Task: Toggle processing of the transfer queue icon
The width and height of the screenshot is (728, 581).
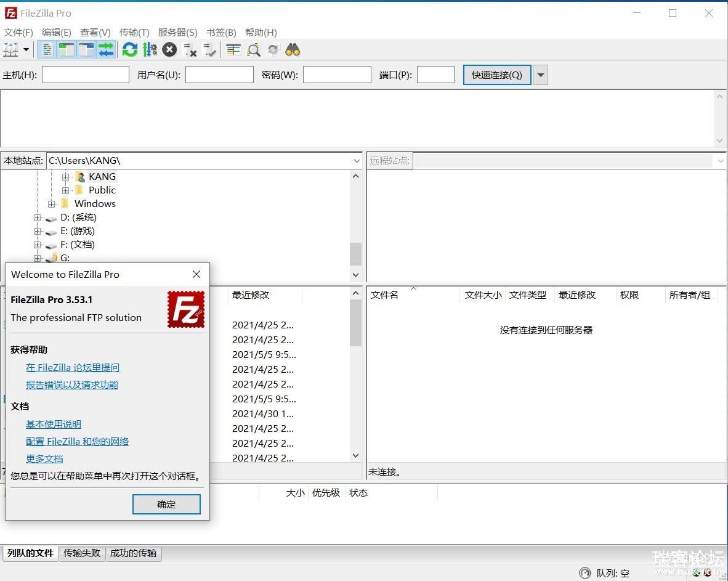Action: click(150, 49)
